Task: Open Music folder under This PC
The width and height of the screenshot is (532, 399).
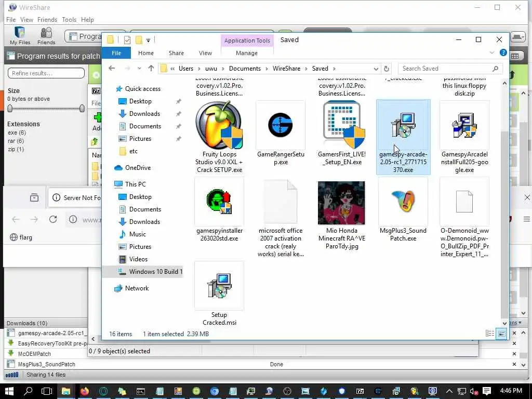Action: point(137,234)
